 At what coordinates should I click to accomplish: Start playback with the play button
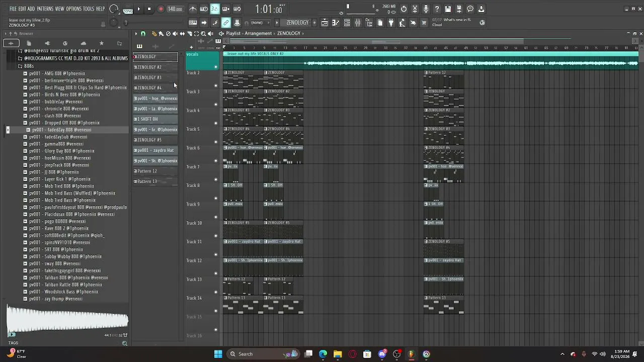[139, 9]
